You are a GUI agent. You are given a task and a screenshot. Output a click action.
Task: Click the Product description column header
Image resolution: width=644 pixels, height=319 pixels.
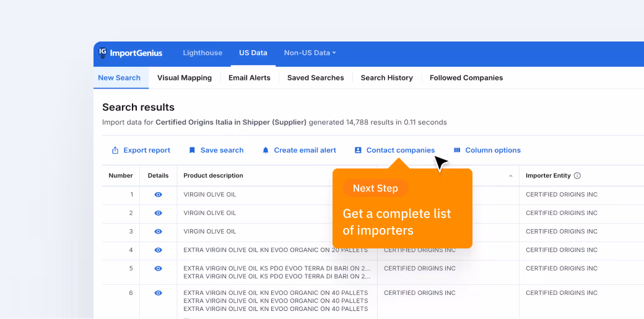click(x=213, y=175)
